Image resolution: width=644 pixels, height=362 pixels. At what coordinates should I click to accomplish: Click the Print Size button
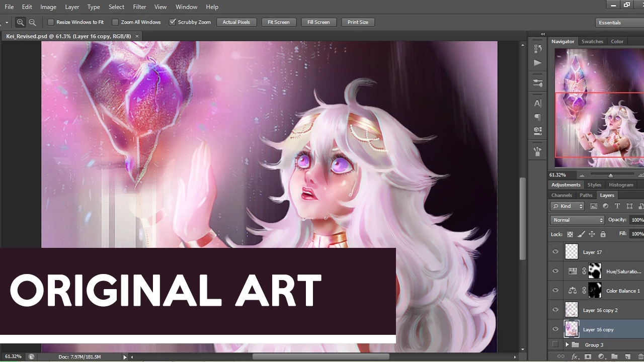tap(358, 22)
